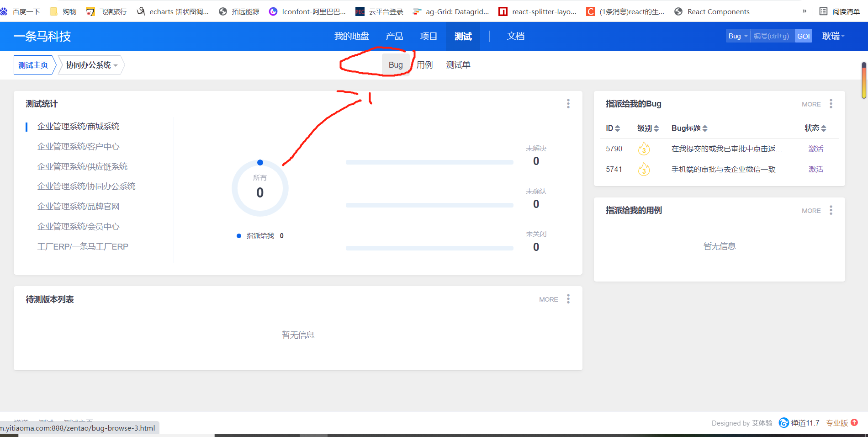Screen dimensions: 868x437
Task: Open the echarts 饼状图 bookmark
Action: (173, 11)
